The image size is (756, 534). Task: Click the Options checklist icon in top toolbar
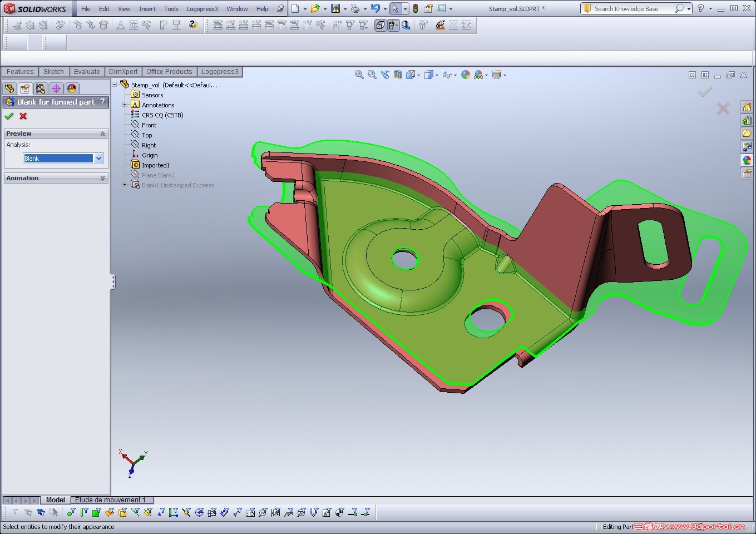[441, 8]
